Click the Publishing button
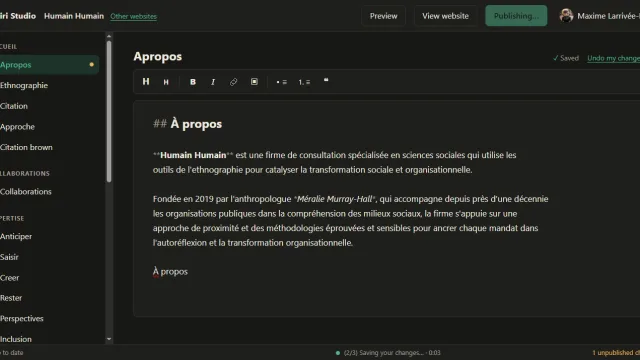Viewport: 640px width, 360px height. coord(516,16)
